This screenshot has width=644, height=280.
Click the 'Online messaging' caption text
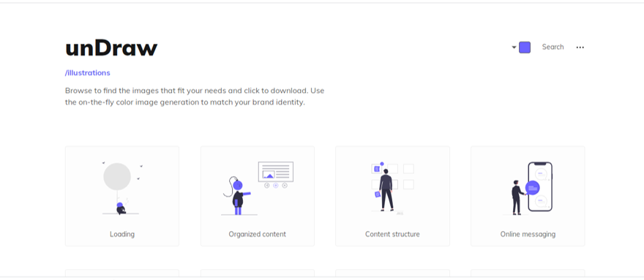[x=528, y=234]
